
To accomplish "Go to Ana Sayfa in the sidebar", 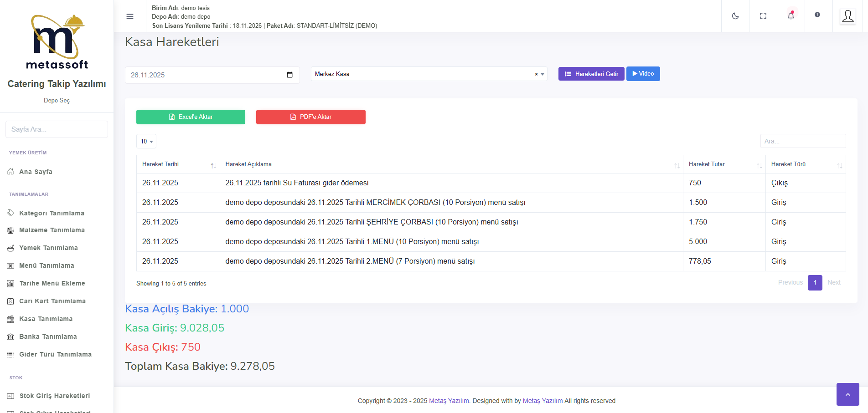I will coord(36,172).
